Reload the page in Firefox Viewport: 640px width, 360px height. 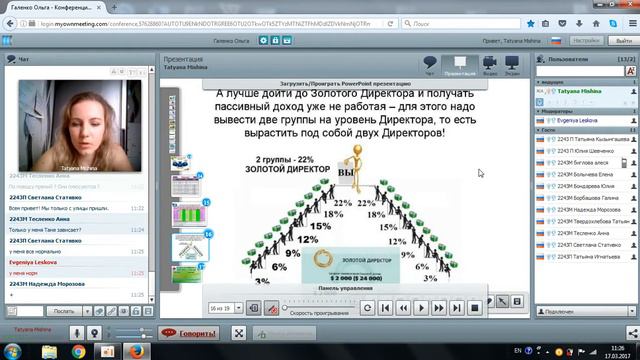coord(390,24)
